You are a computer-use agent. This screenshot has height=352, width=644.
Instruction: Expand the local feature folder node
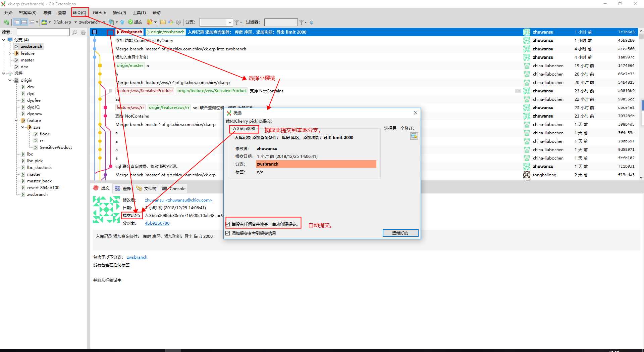pyautogui.click(x=10, y=53)
